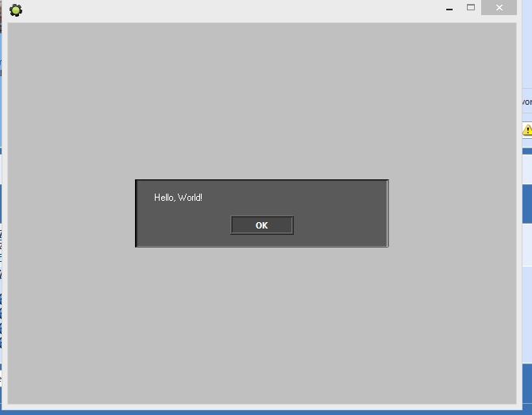Click the gray canvas right of the dialog
Viewport: 532px width, 415px height.
click(x=453, y=214)
